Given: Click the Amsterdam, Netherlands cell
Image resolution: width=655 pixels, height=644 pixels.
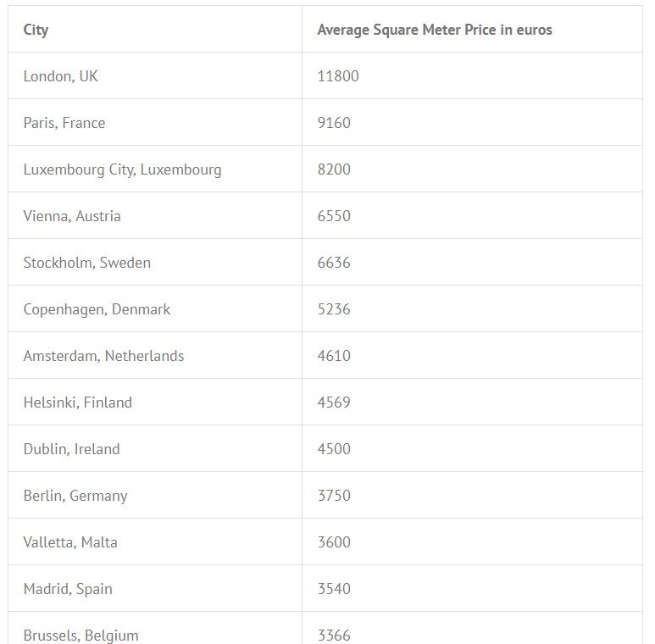Looking at the screenshot, I should [103, 356].
